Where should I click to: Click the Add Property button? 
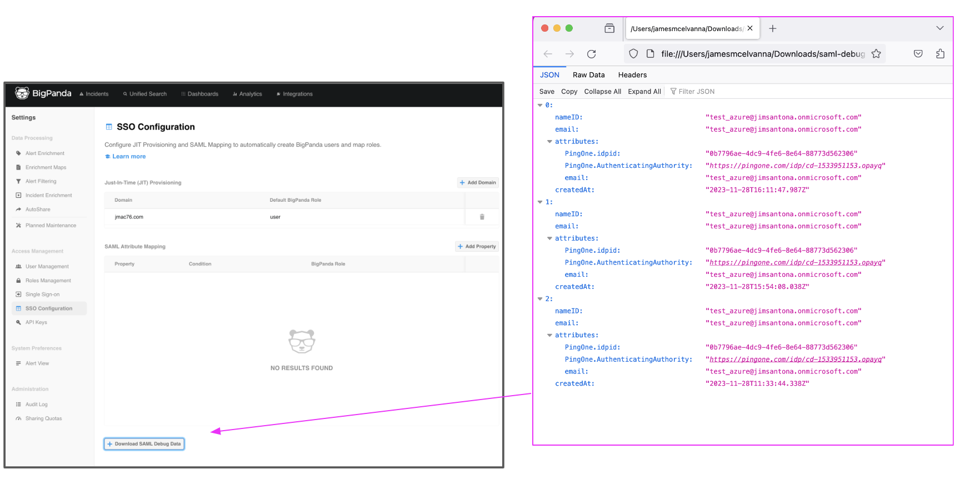(x=477, y=246)
